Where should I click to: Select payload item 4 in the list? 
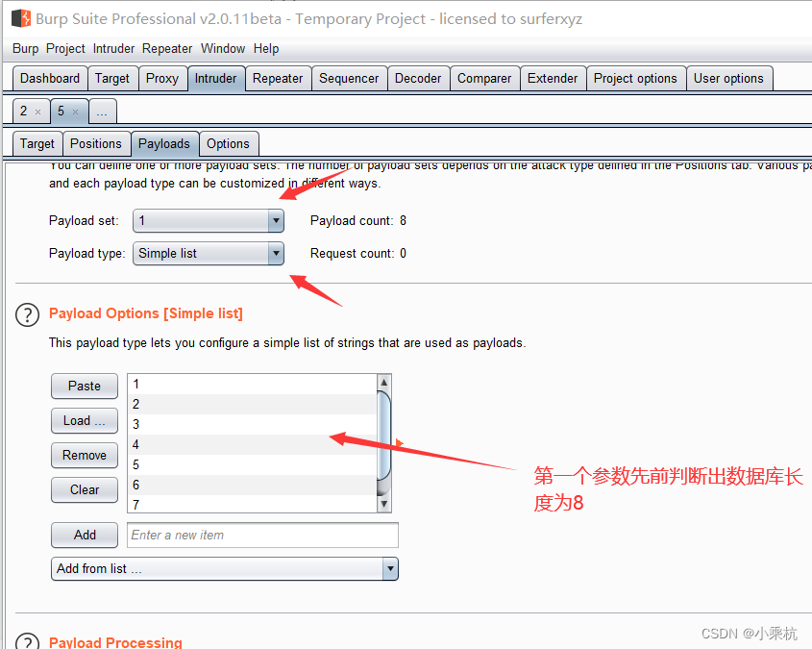[253, 444]
